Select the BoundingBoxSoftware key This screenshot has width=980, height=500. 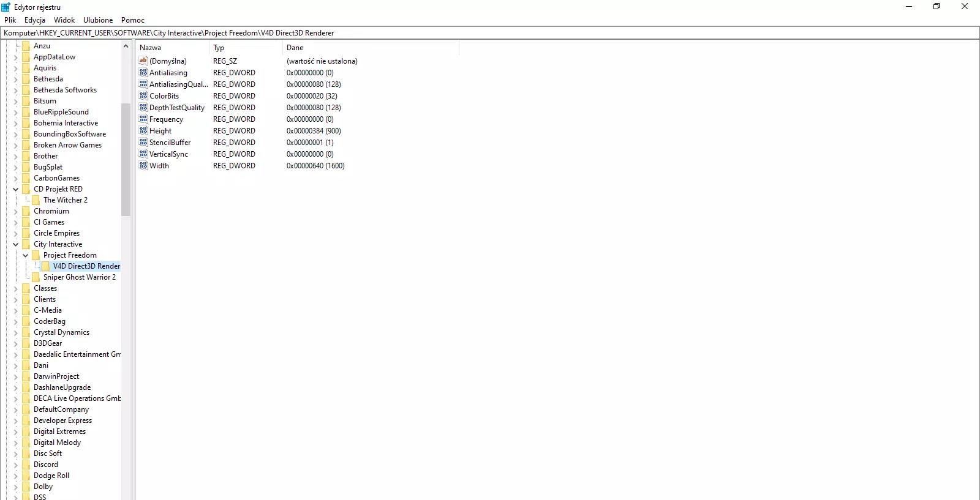(x=70, y=134)
